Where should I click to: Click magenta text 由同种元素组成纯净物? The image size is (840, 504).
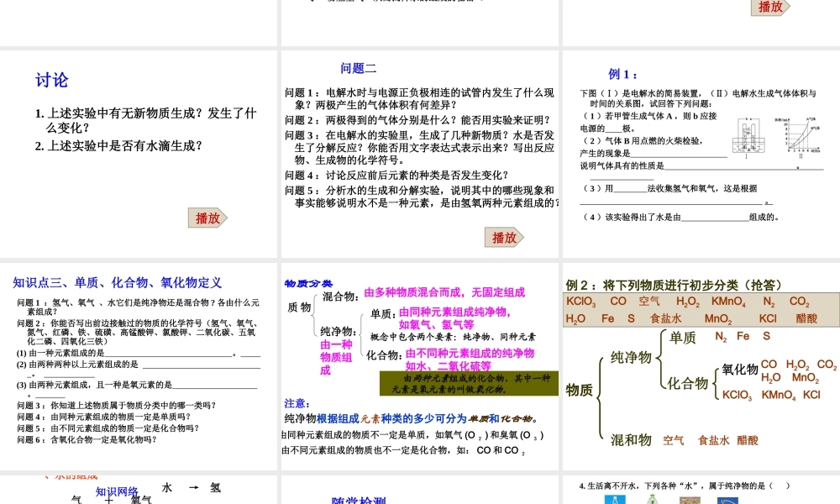click(454, 312)
